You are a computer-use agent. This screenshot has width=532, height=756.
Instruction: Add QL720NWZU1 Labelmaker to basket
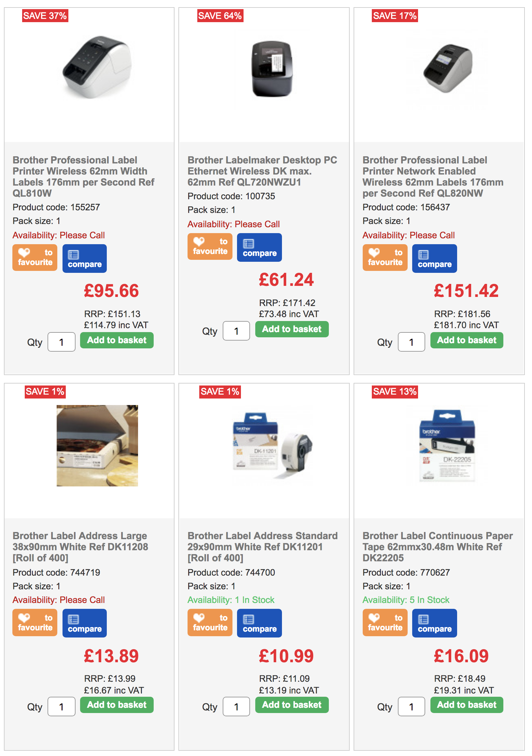click(292, 329)
